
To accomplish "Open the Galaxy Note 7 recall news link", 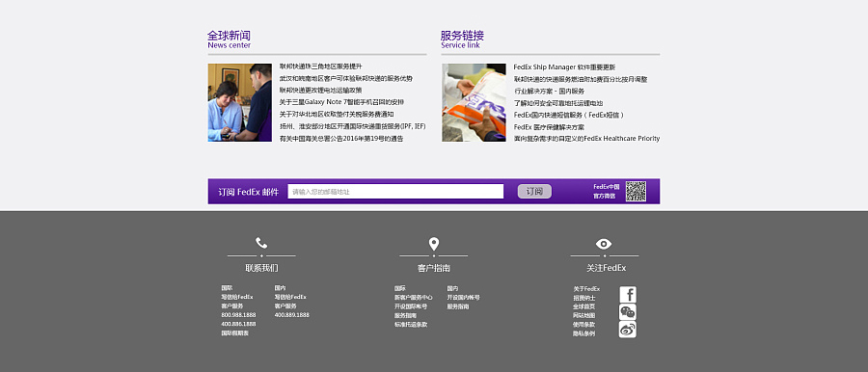I will [x=341, y=102].
